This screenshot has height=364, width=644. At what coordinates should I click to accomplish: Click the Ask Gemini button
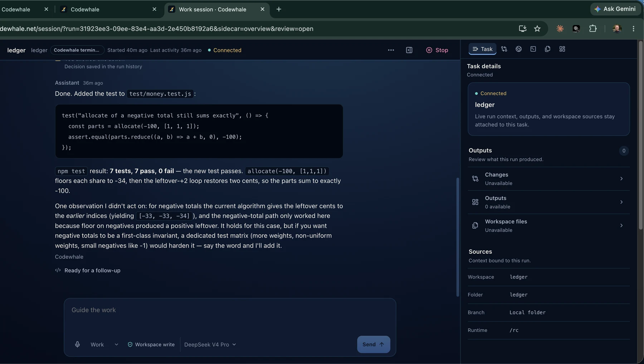click(615, 9)
